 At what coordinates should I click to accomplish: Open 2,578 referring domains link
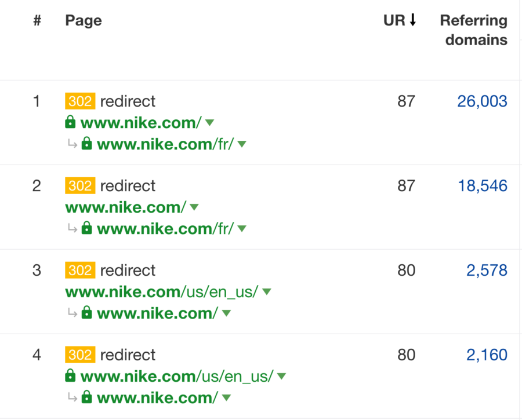(x=487, y=270)
